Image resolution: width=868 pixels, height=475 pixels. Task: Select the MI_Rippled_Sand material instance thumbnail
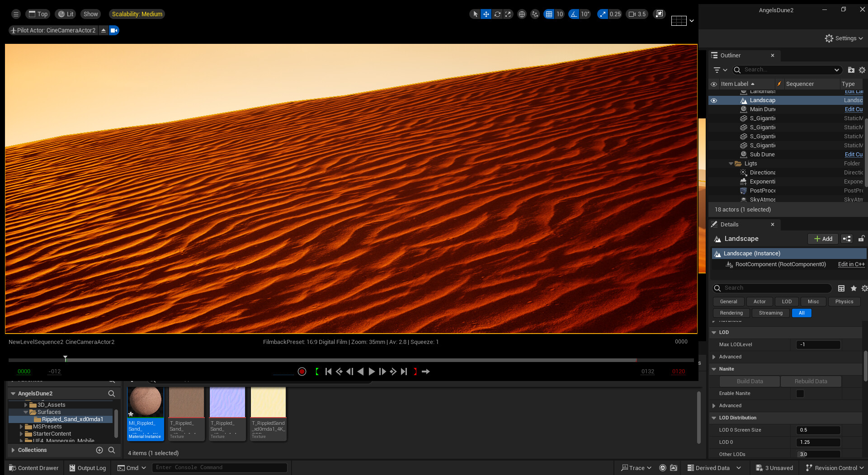click(x=145, y=402)
